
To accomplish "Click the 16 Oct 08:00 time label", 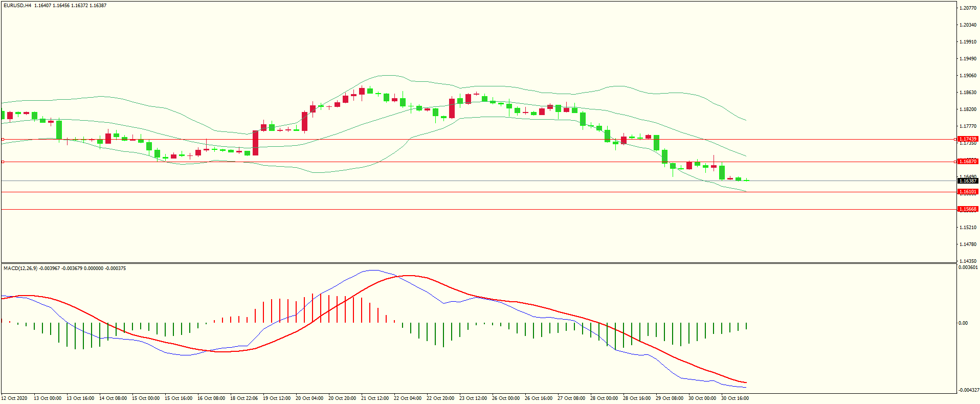I will tap(211, 398).
